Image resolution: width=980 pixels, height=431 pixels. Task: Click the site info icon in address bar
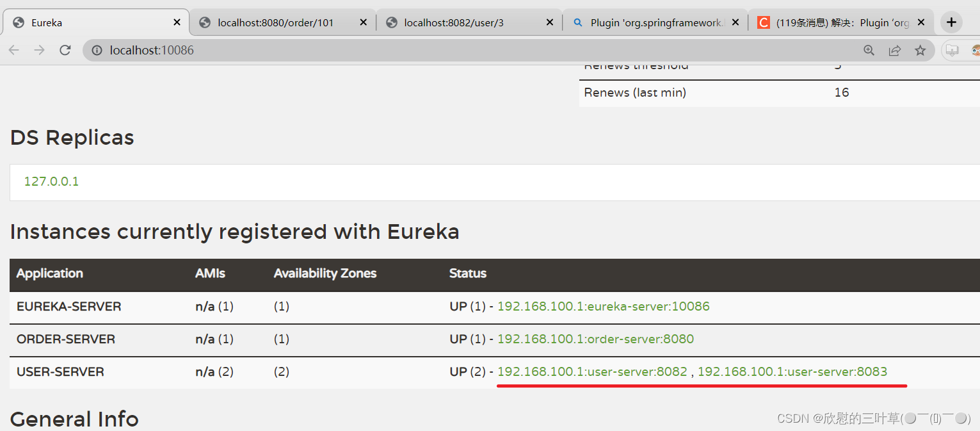click(x=97, y=50)
